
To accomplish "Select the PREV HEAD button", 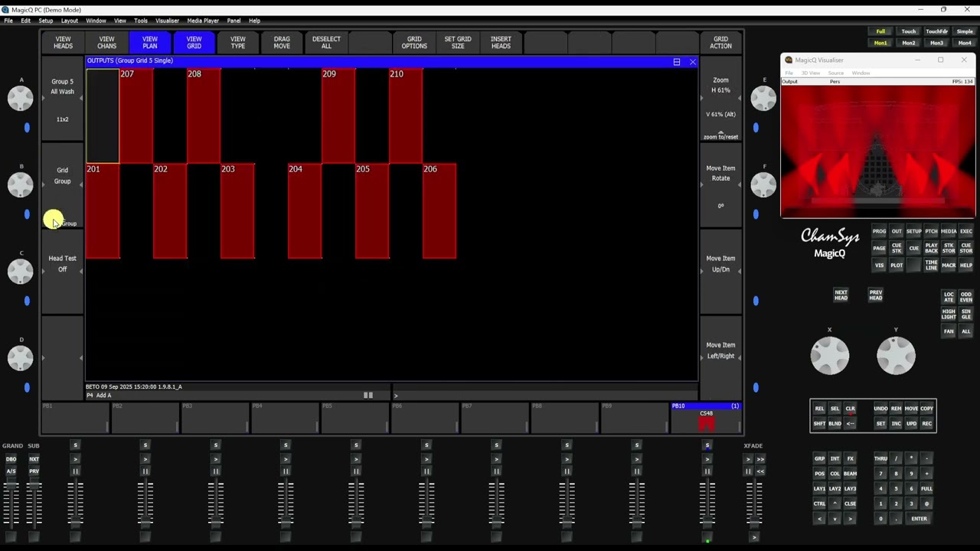I will click(x=876, y=295).
